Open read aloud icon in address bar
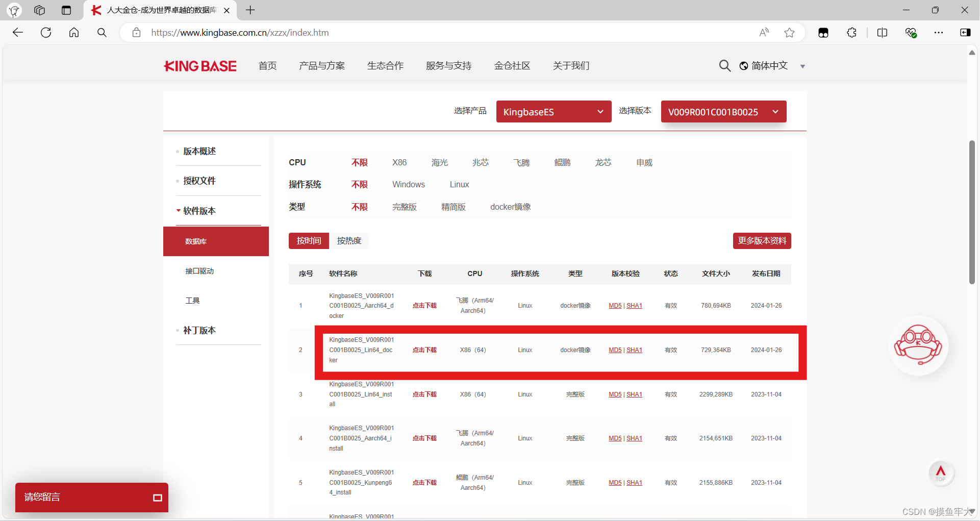This screenshot has height=521, width=980. pyautogui.click(x=764, y=33)
